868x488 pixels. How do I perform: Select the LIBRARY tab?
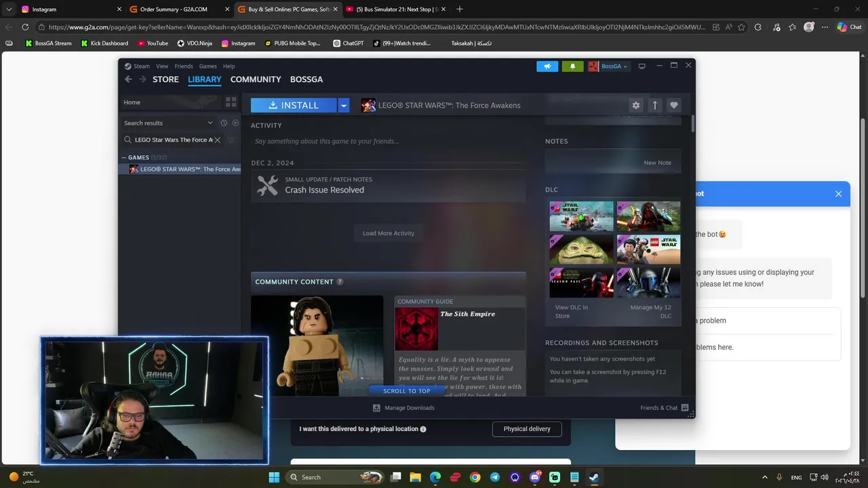pyautogui.click(x=205, y=79)
